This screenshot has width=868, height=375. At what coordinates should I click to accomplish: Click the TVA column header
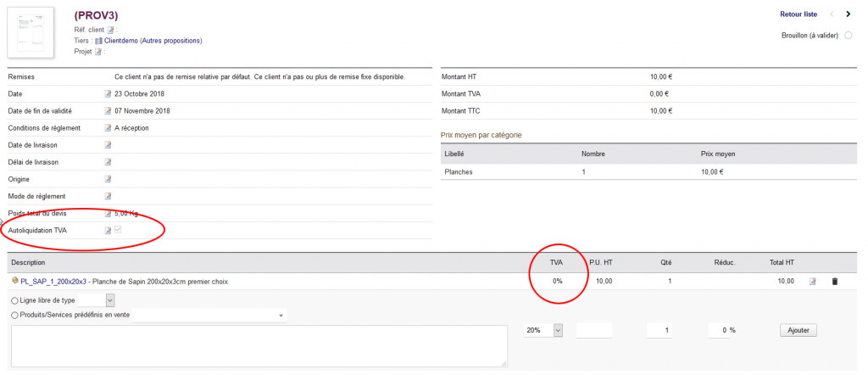click(556, 262)
